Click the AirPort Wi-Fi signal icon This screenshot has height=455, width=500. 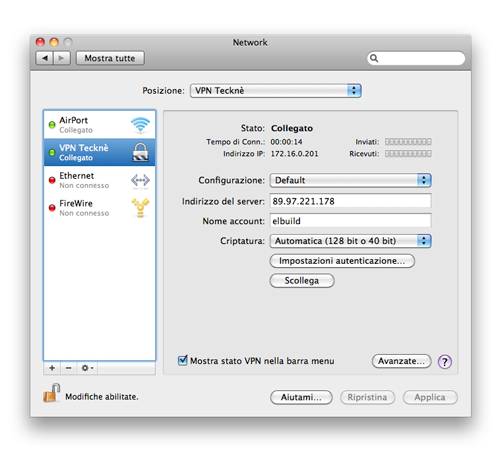(140, 125)
